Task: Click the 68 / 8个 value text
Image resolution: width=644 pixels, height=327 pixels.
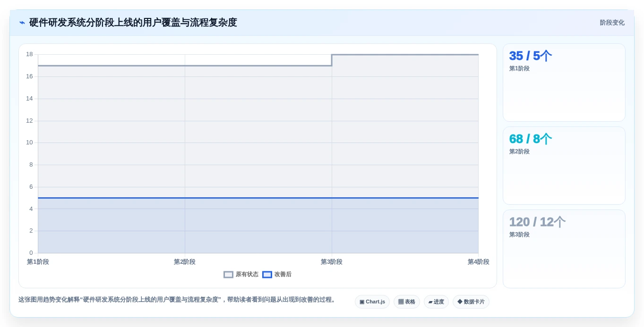Action: click(530, 139)
